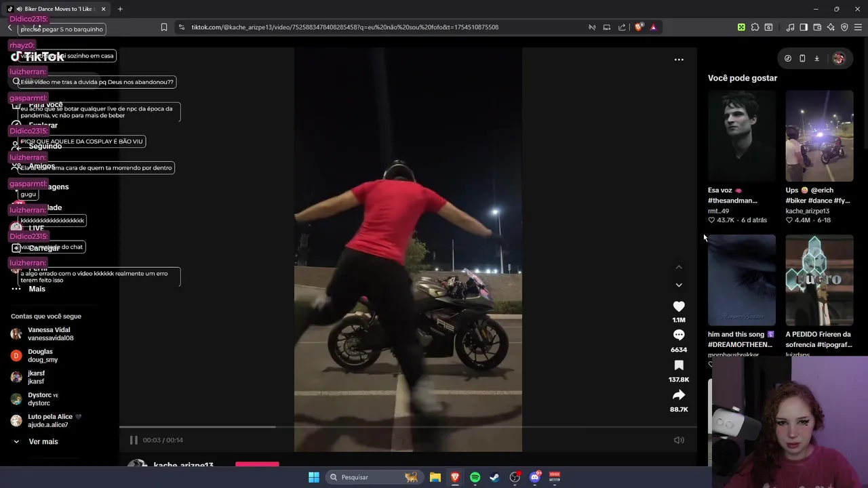868x488 pixels.
Task: Go to the previous video with up chevron
Action: click(x=679, y=267)
